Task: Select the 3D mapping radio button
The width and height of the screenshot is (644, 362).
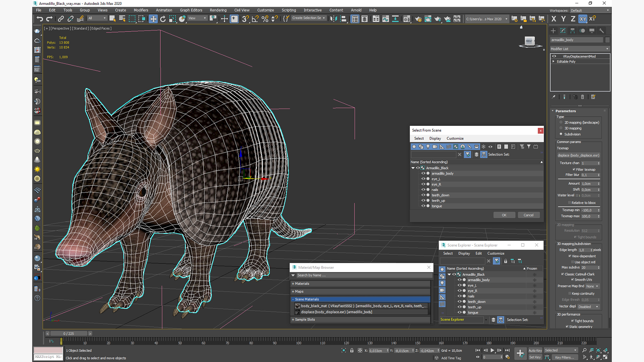Action: click(561, 128)
